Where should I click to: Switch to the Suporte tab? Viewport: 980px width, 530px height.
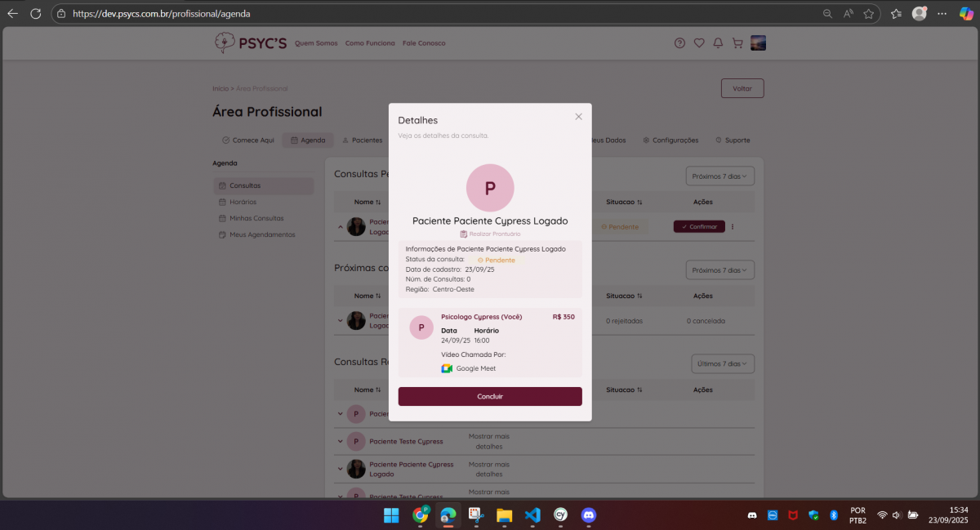733,140
